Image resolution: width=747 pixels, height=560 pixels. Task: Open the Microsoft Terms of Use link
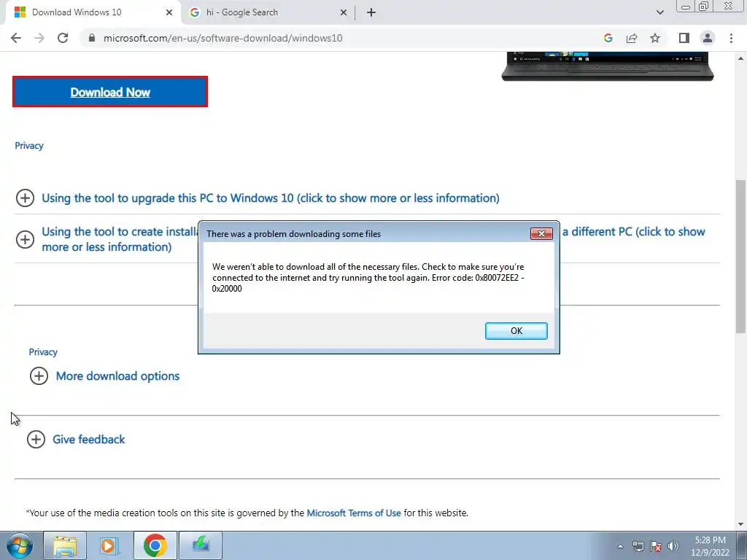(354, 513)
